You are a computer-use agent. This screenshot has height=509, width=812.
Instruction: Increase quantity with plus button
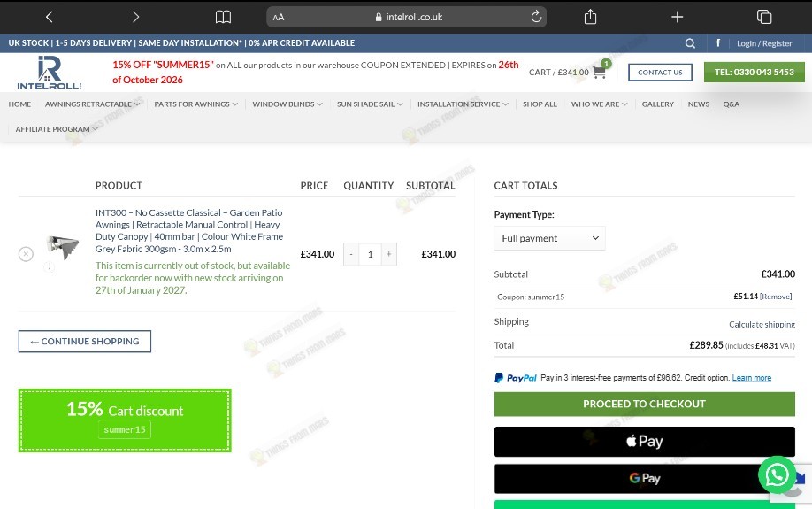point(389,254)
